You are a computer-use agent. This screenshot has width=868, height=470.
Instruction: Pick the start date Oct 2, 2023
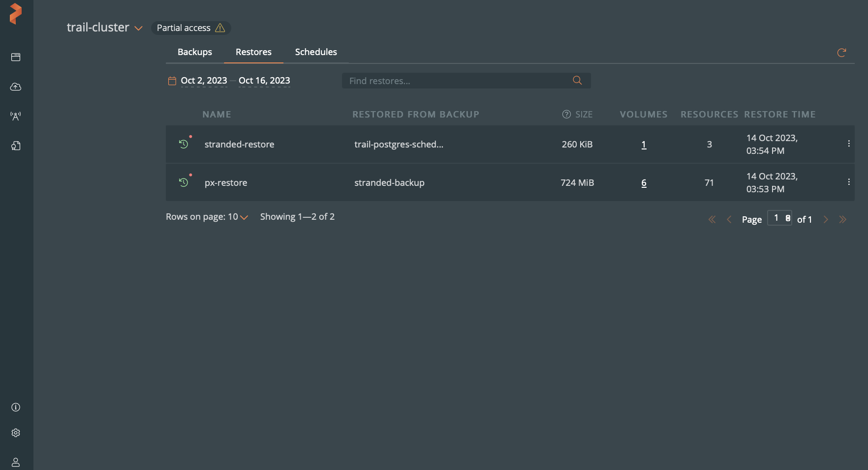(x=204, y=81)
